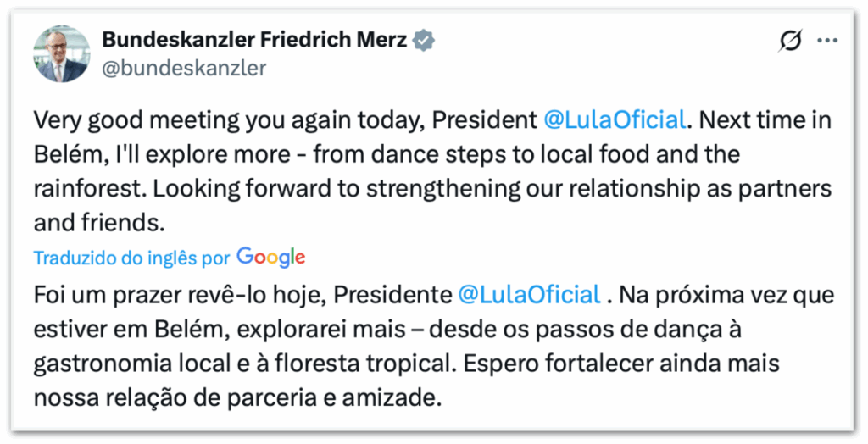
Task: Open the @LulaOficial mention in the English text
Action: click(614, 120)
